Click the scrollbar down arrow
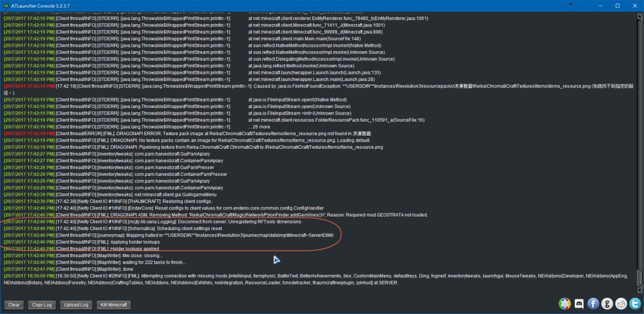Screen dimensions: 644x314 point(639,290)
